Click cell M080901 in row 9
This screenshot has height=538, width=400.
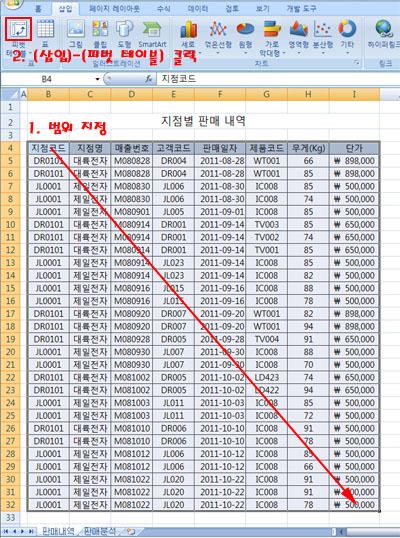pyautogui.click(x=132, y=212)
